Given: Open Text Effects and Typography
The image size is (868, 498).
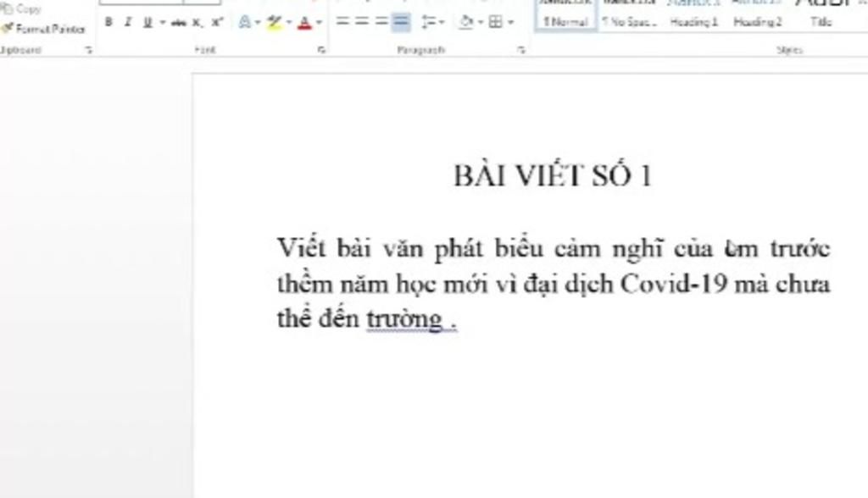Looking at the screenshot, I should click(x=244, y=22).
